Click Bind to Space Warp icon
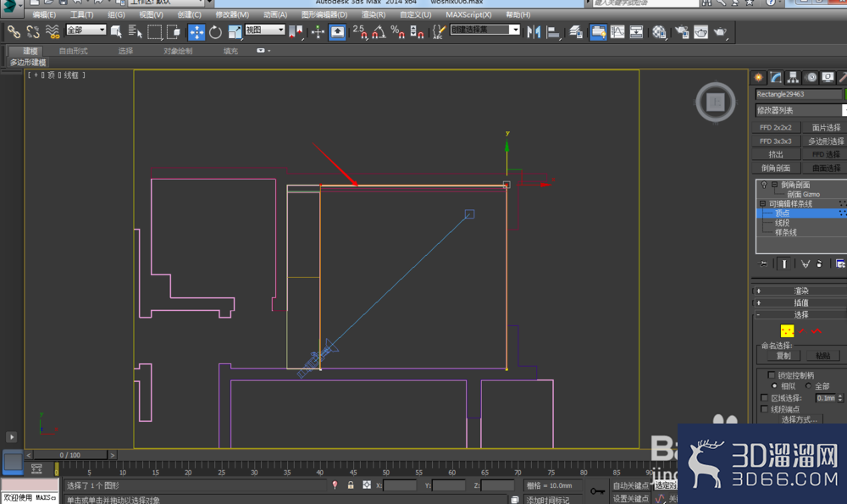Screen dimensions: 847x504 [x=53, y=32]
